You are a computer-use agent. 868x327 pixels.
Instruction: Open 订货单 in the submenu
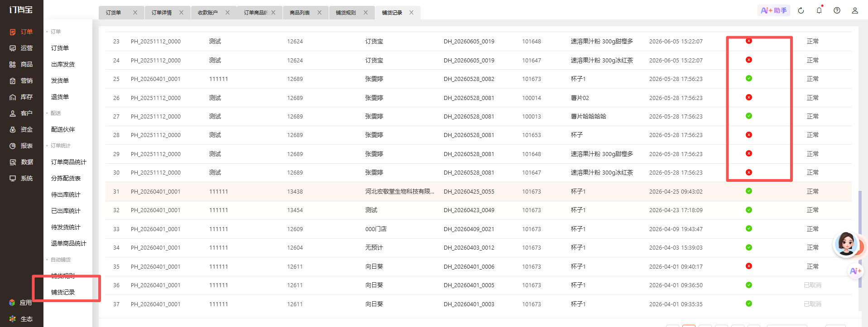pyautogui.click(x=60, y=48)
